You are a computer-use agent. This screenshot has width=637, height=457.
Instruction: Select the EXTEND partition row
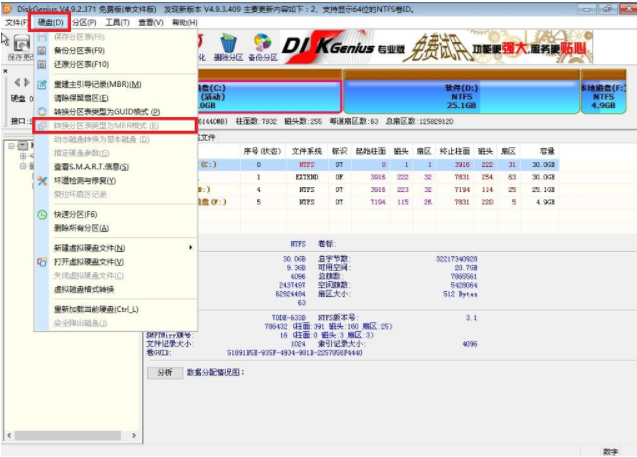(378, 177)
